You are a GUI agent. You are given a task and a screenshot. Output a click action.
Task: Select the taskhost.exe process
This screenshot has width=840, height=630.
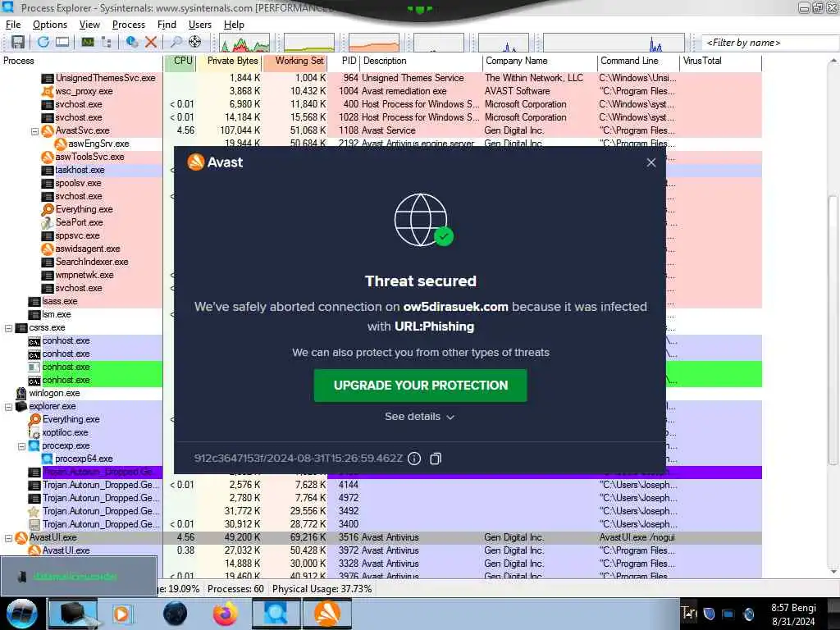(x=80, y=171)
